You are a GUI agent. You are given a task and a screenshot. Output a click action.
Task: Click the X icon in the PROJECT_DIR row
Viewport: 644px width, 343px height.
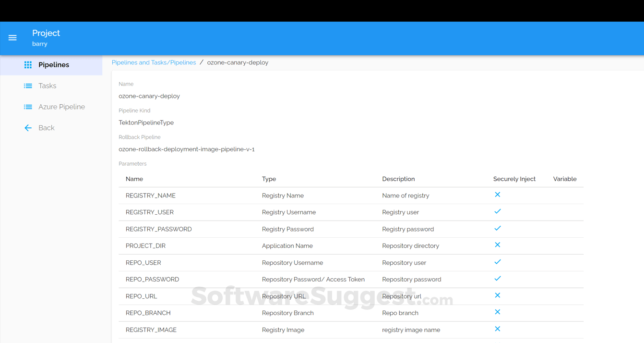tap(498, 245)
